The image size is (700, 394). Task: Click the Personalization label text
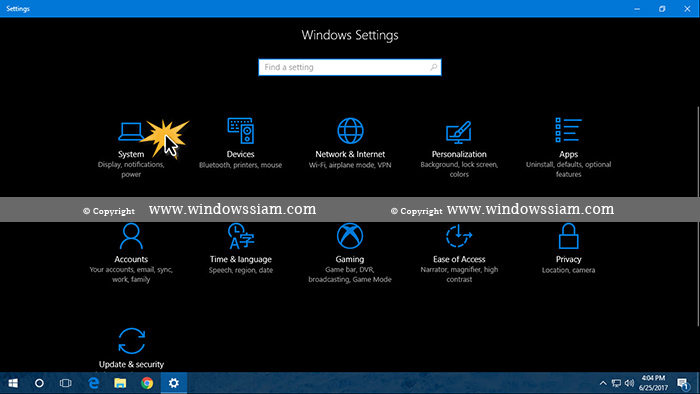coord(459,154)
